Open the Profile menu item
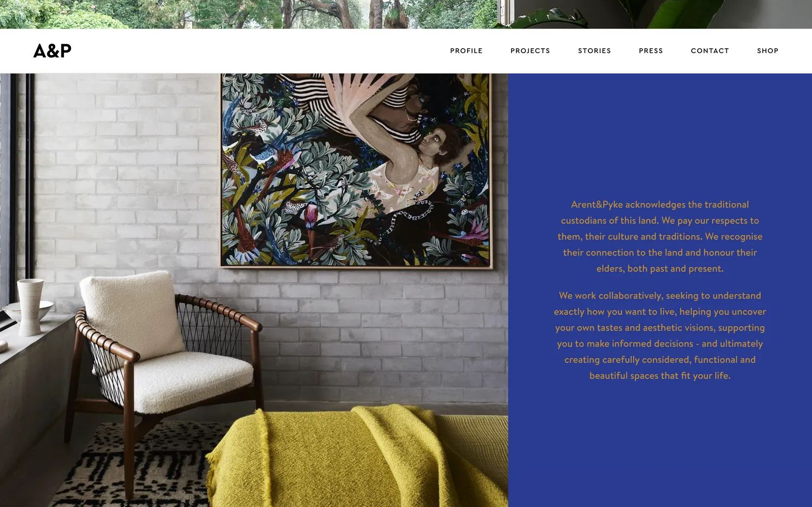 point(466,51)
